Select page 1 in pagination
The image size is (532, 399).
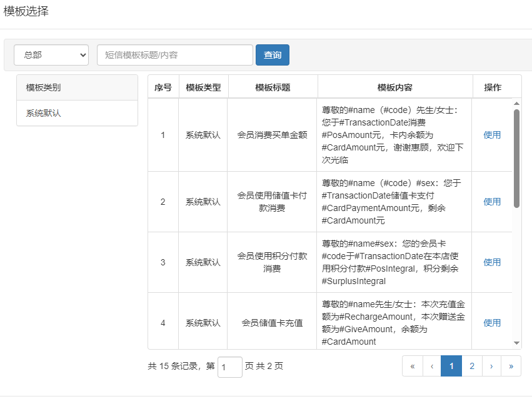click(x=451, y=367)
